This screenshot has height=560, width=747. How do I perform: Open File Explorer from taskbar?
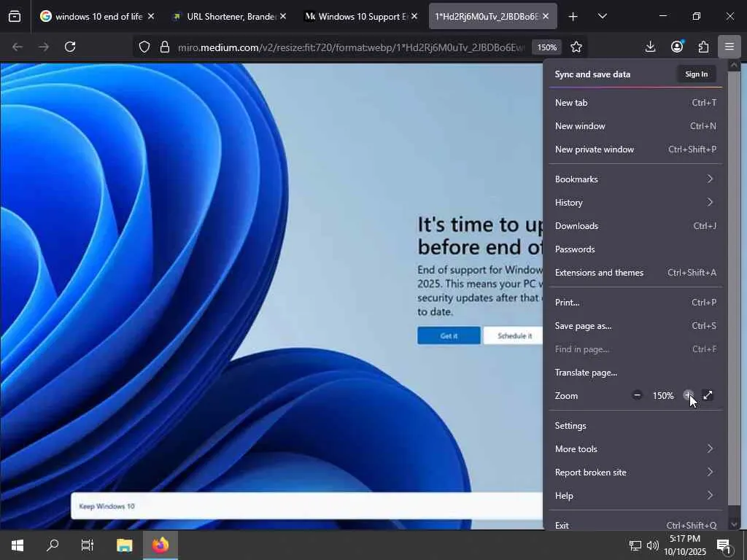coord(124,545)
